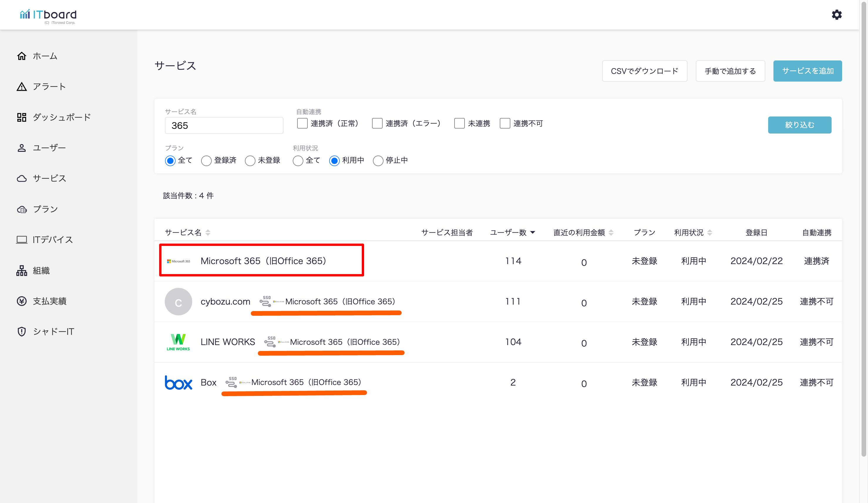Click the Box service logo
The image size is (868, 503).
(x=178, y=382)
